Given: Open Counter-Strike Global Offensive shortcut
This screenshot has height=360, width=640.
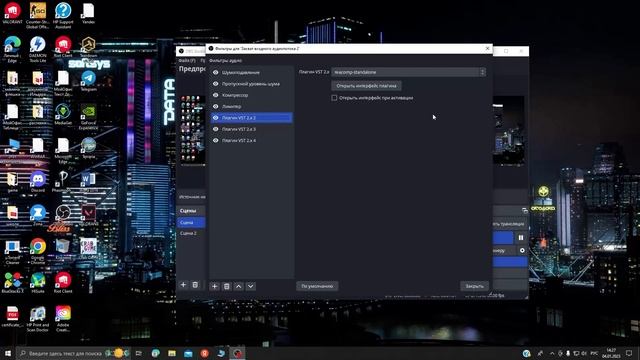Looking at the screenshot, I should pyautogui.click(x=38, y=16).
